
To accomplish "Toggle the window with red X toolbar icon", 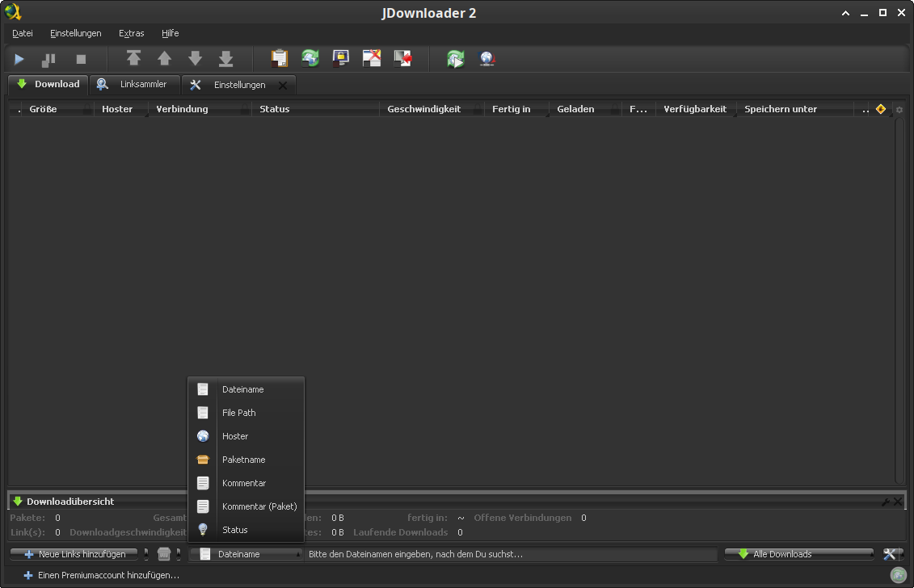I will [x=372, y=58].
